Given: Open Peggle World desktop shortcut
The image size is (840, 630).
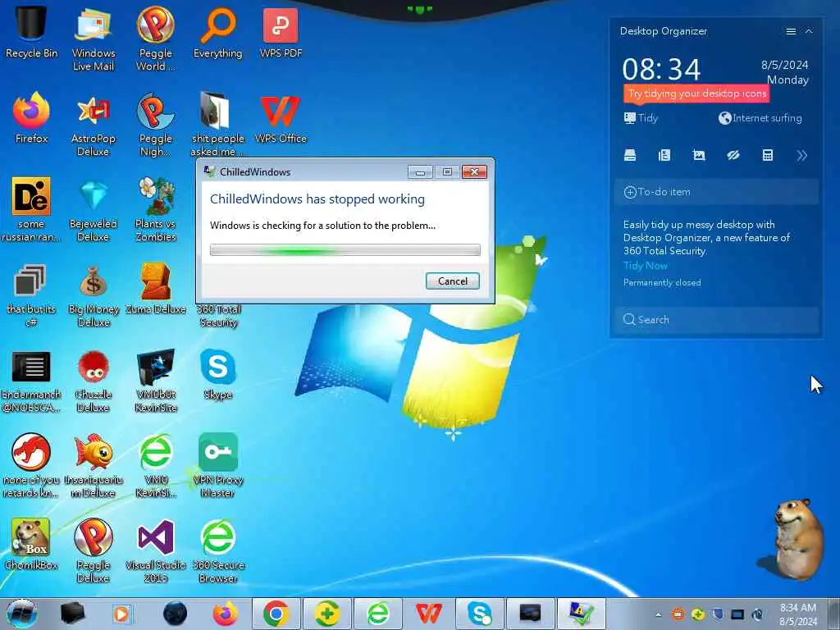Looking at the screenshot, I should click(155, 38).
